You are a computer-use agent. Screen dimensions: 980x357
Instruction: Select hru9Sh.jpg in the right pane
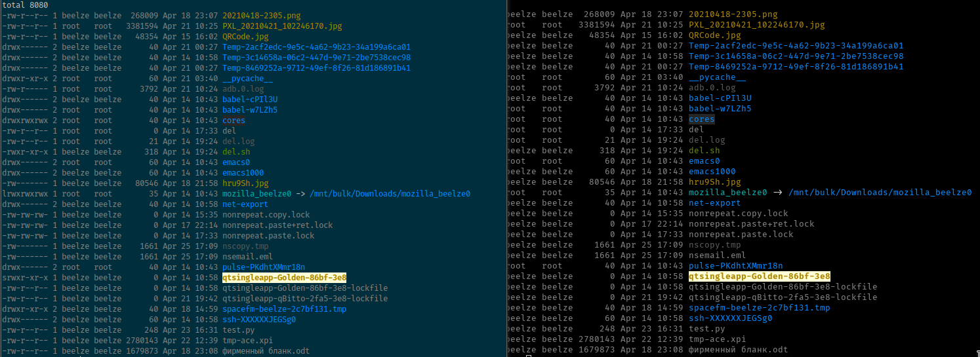point(715,181)
